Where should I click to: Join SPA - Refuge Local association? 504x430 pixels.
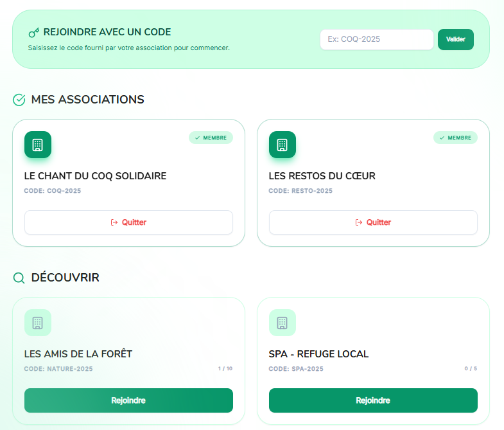coord(373,400)
